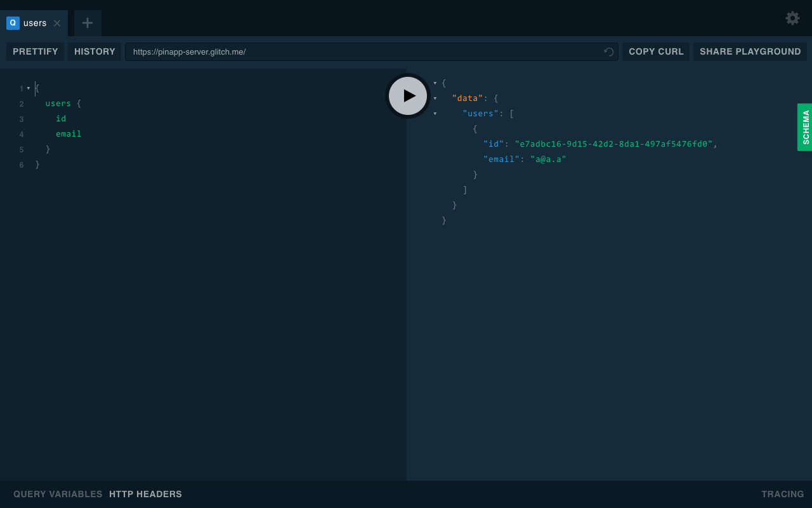This screenshot has width=812, height=508.
Task: Click the "users" key in the response
Action: tap(480, 114)
